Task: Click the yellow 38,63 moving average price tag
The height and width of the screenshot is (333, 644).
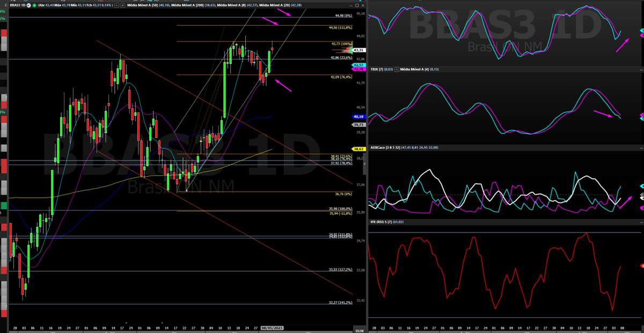Action: [x=358, y=149]
